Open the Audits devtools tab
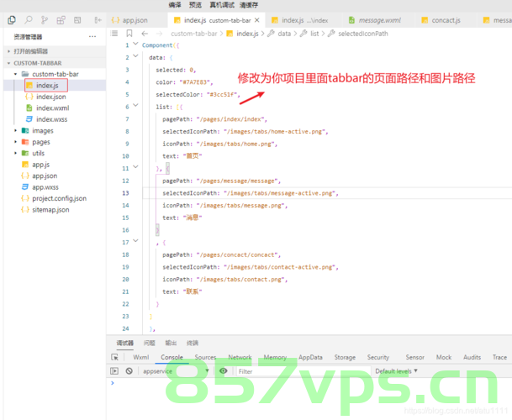 pos(472,357)
